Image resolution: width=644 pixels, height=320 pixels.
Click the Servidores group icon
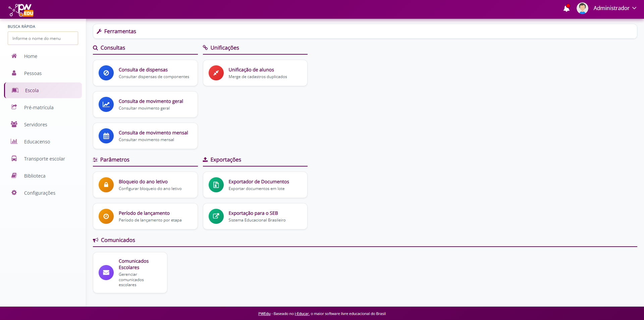click(x=14, y=124)
